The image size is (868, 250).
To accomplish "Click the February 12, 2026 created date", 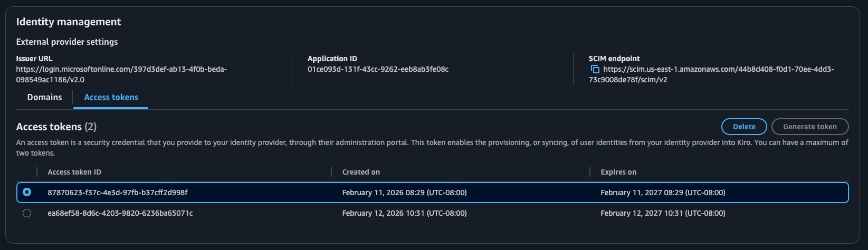I will click(404, 213).
